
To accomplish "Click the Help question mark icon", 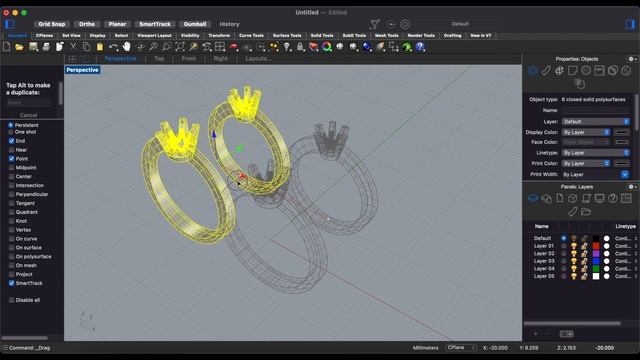I will tap(420, 47).
